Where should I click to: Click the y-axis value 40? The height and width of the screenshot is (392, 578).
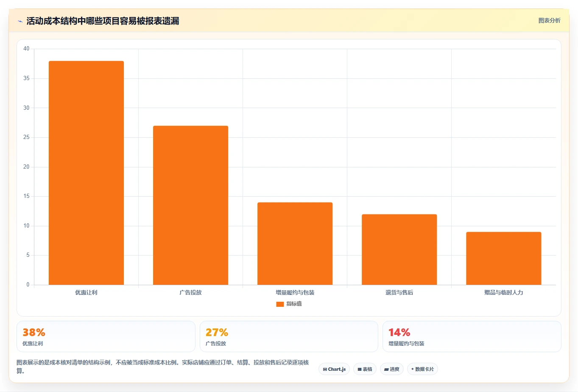click(26, 49)
